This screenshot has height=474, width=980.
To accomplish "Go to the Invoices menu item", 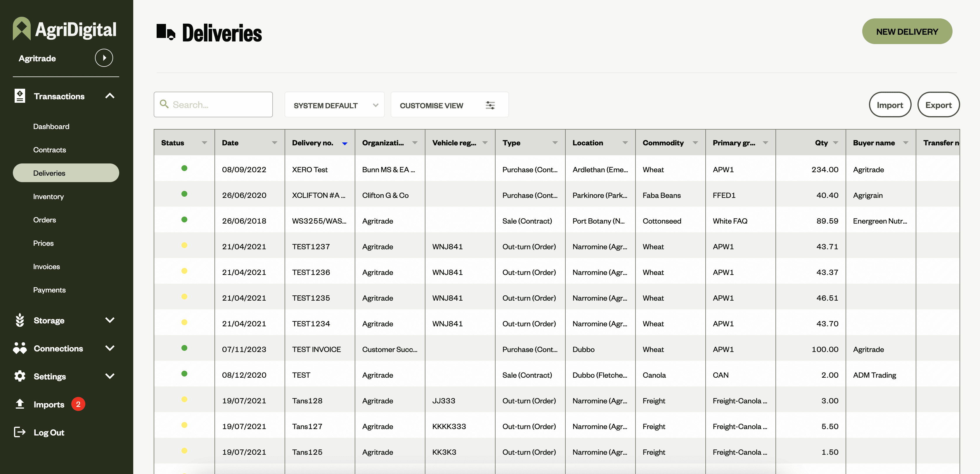I will tap(46, 266).
